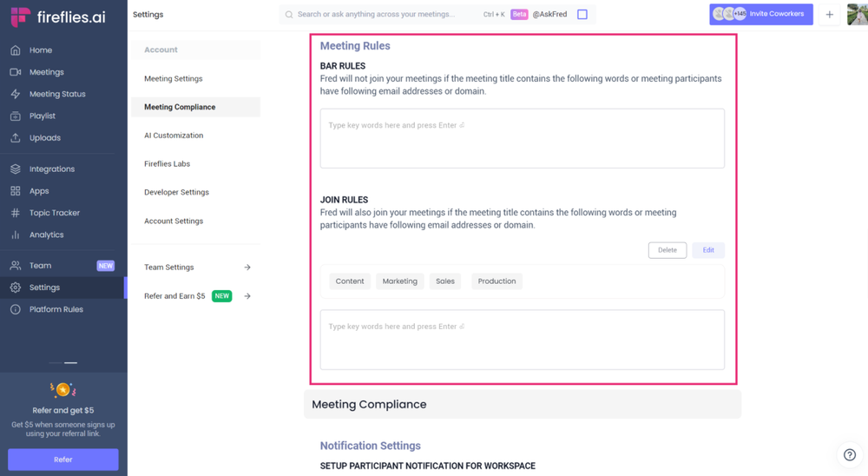The width and height of the screenshot is (868, 476).
Task: Click the Meetings camera icon
Action: click(x=16, y=72)
